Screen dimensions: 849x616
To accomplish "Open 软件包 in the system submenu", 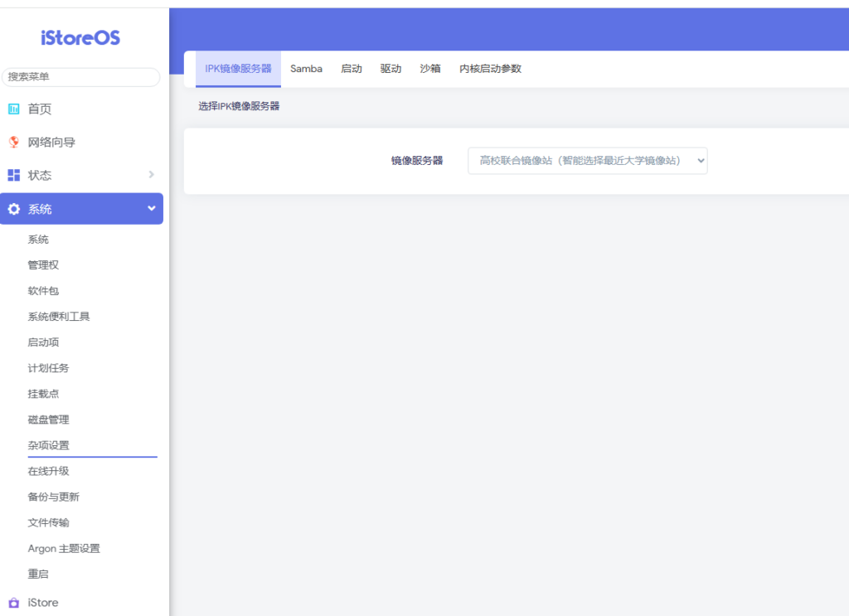I will click(x=43, y=291).
